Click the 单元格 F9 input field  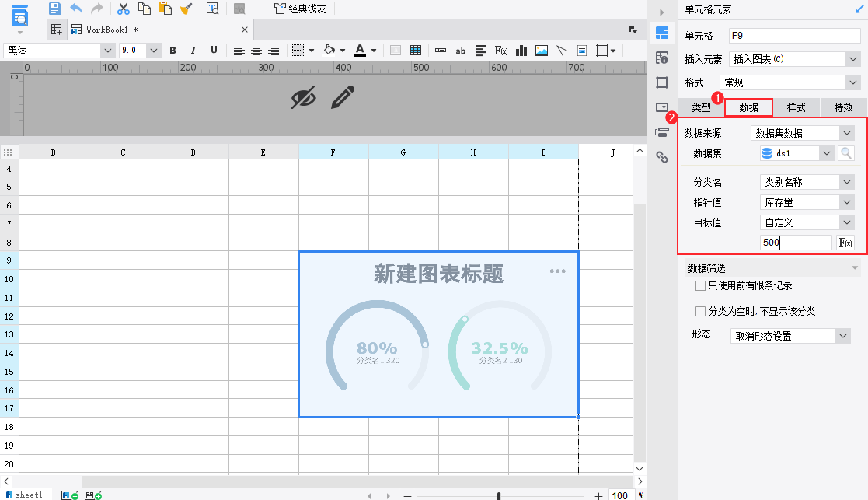(x=794, y=36)
